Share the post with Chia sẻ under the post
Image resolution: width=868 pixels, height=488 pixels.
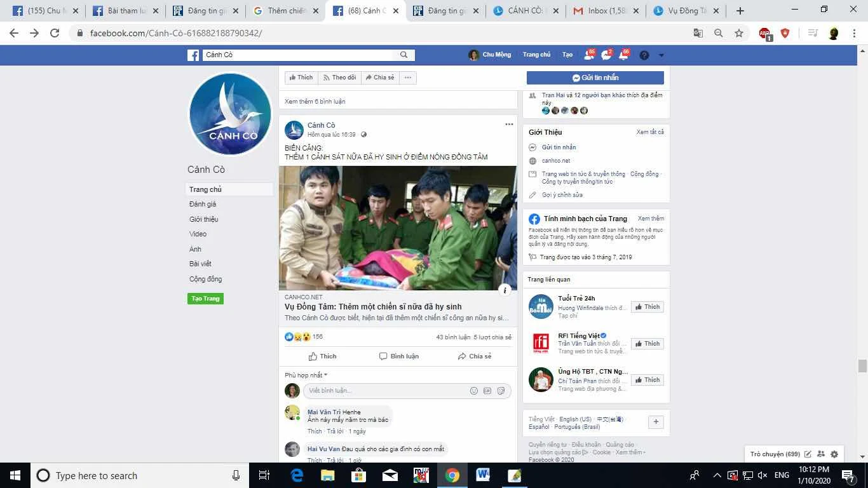pyautogui.click(x=474, y=356)
